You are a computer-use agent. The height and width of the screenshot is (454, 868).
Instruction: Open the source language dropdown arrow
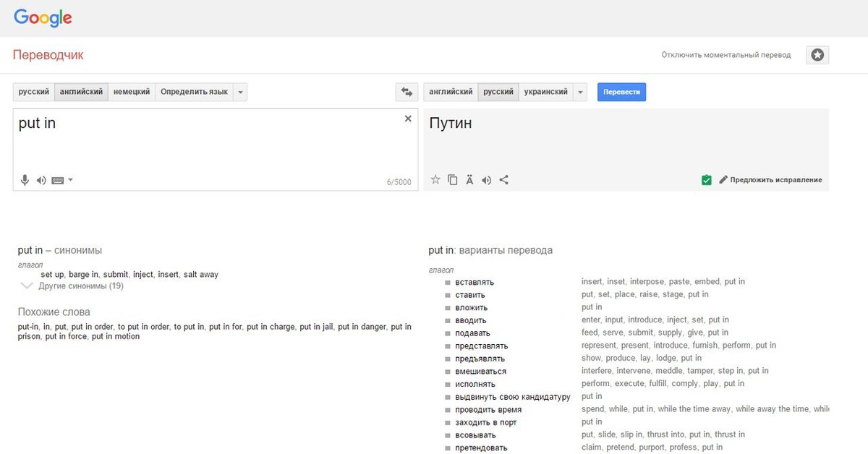point(240,92)
